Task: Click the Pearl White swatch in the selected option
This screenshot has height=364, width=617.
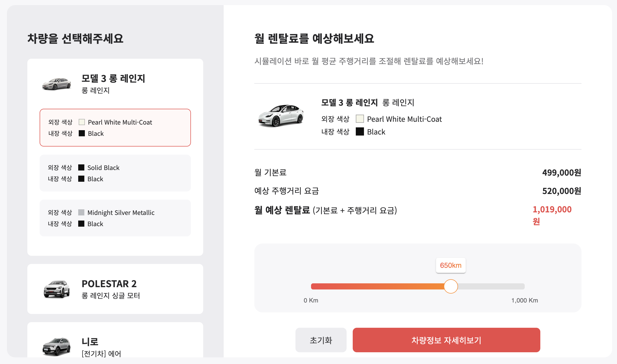Action: (x=82, y=122)
